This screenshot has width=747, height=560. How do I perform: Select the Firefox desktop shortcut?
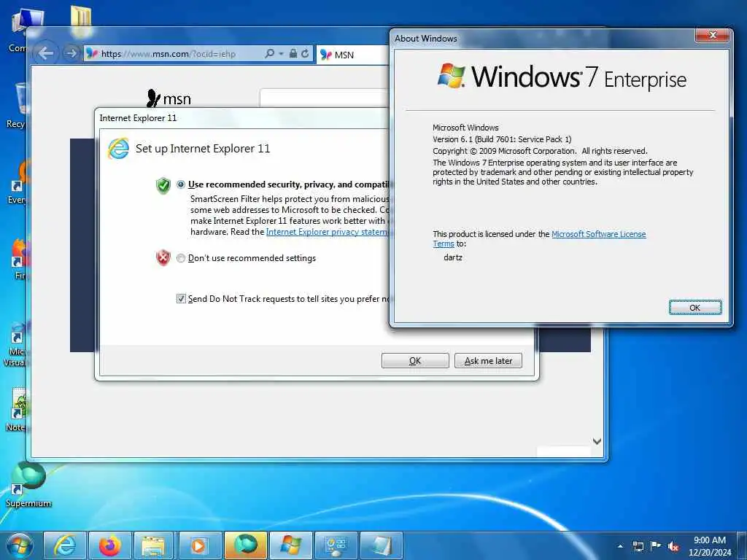(18, 259)
